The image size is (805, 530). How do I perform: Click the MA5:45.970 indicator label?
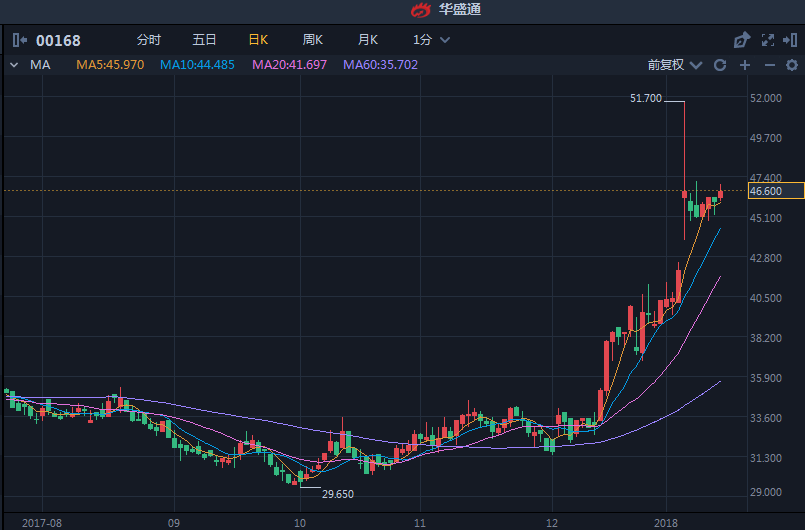(110, 65)
